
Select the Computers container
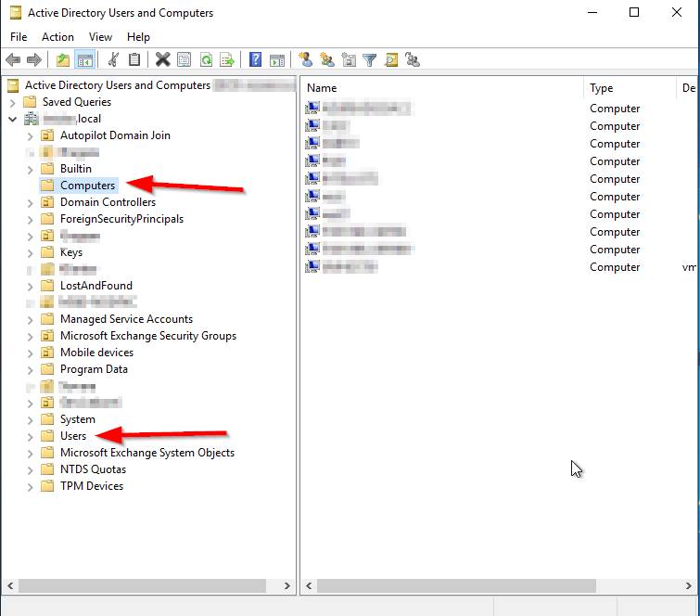tap(87, 186)
